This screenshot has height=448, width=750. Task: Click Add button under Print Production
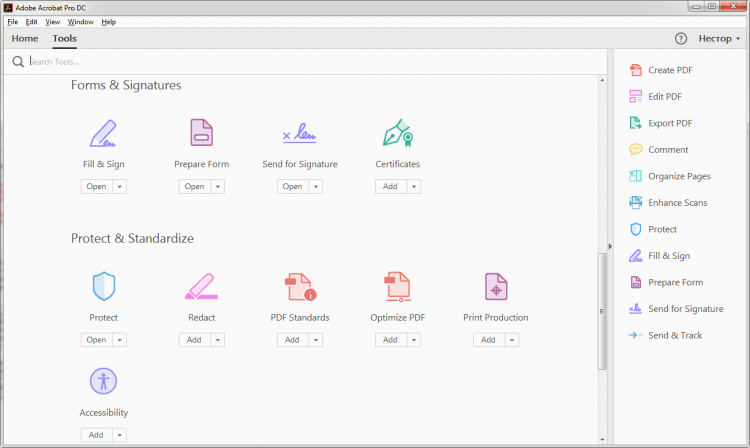[489, 340]
